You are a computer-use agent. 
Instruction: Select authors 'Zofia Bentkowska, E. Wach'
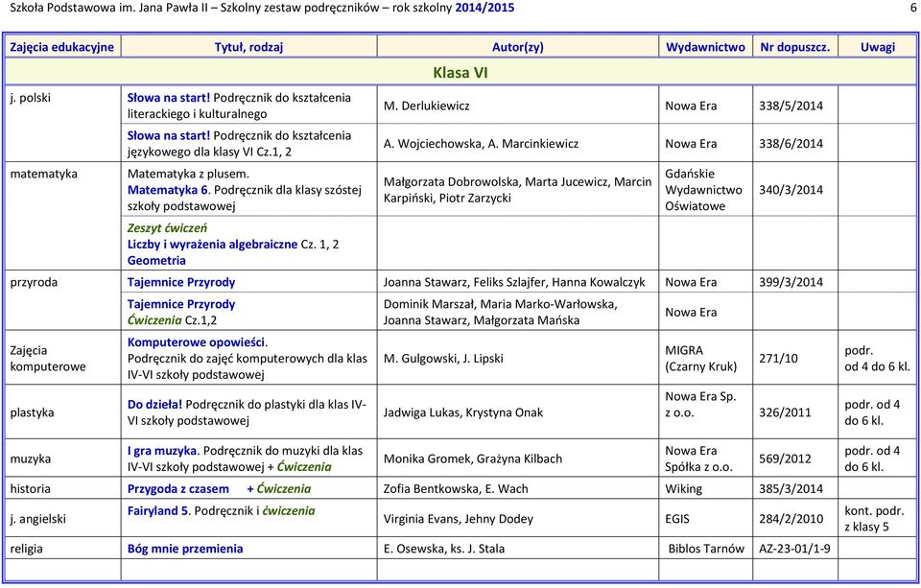click(x=456, y=489)
